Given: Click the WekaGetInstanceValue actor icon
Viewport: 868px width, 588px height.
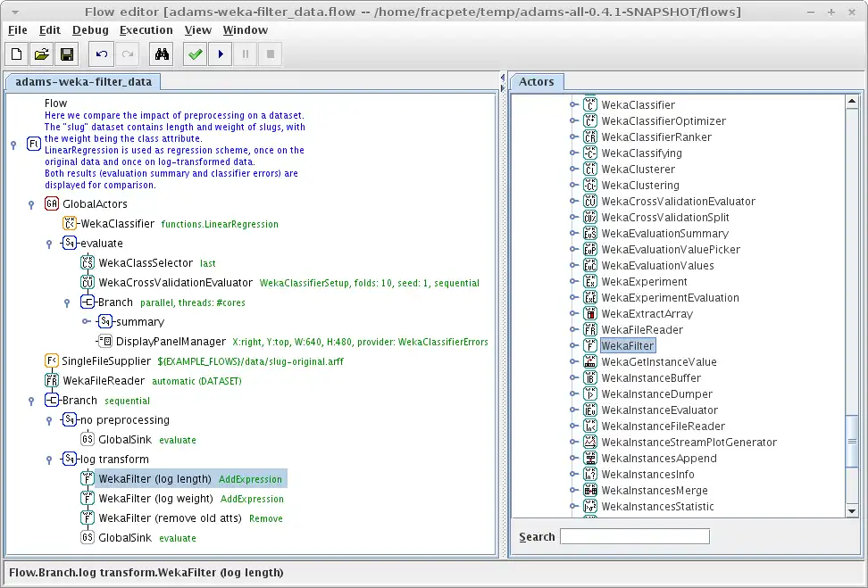Looking at the screenshot, I should [x=590, y=361].
